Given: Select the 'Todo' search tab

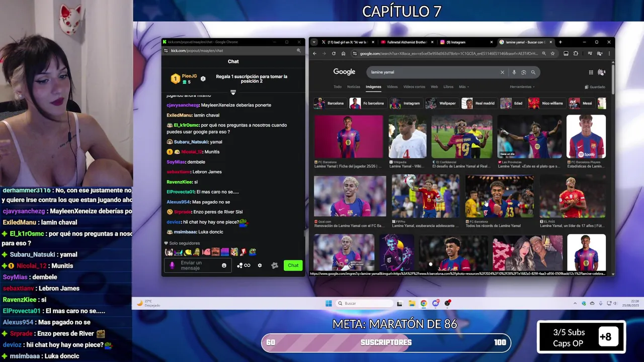Looking at the screenshot, I should click(x=338, y=86).
